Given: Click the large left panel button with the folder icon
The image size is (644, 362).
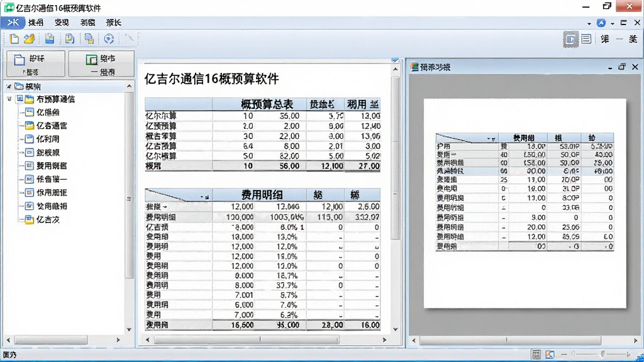Looking at the screenshot, I should click(x=36, y=63).
